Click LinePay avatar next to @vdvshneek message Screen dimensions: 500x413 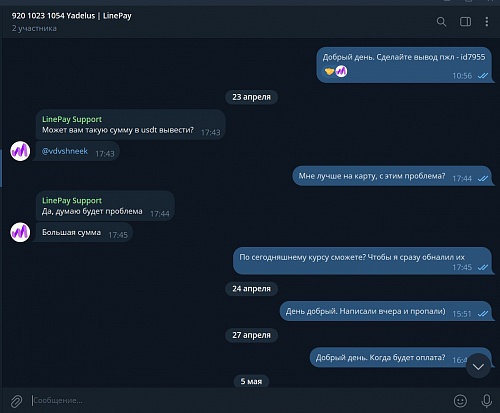click(x=20, y=151)
